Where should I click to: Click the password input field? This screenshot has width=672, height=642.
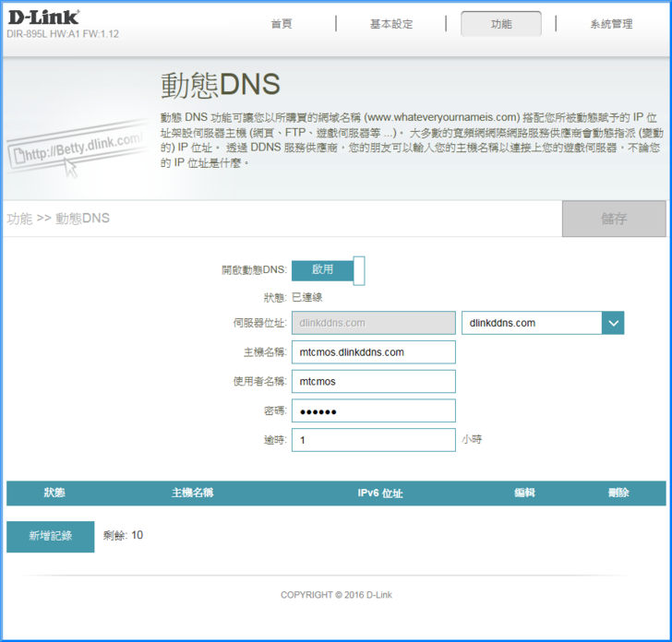click(373, 410)
